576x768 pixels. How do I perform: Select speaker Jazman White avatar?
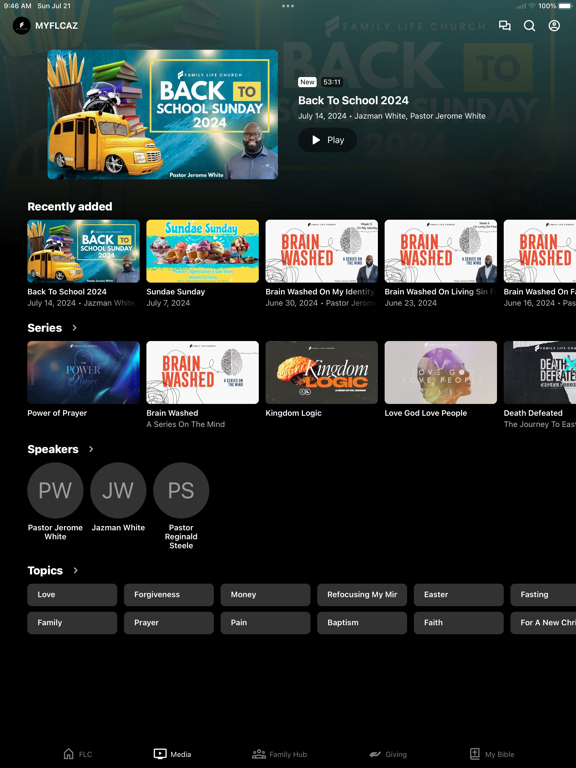pyautogui.click(x=118, y=490)
